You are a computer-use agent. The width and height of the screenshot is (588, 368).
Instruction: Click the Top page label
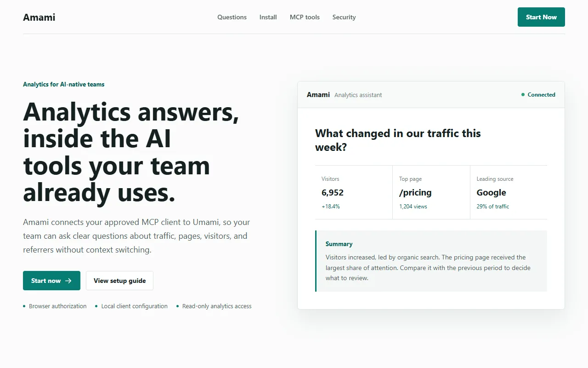tap(410, 179)
